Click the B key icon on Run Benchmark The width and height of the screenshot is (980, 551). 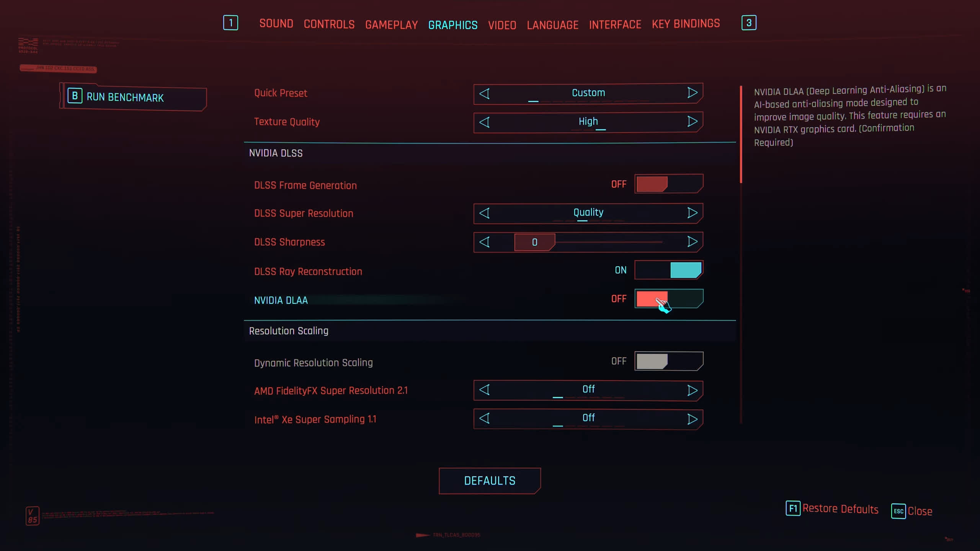pos(75,96)
